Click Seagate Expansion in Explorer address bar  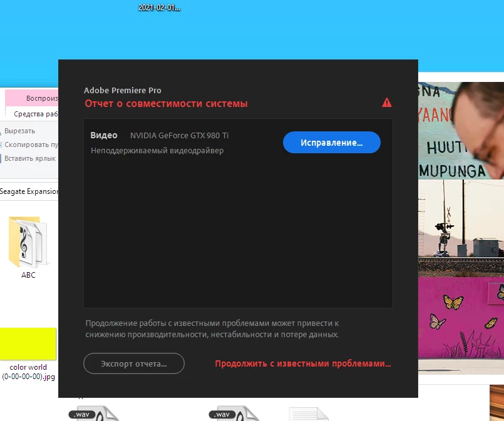pyautogui.click(x=29, y=191)
